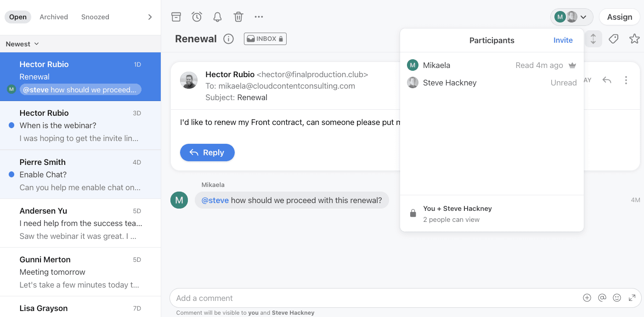Open the Newest sort dropdown
The height and width of the screenshot is (317, 644).
click(22, 44)
